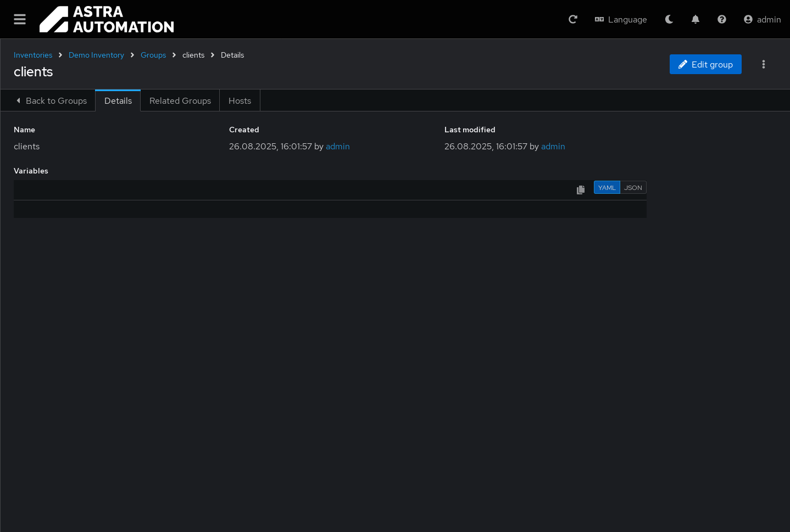Image resolution: width=790 pixels, height=532 pixels.
Task: Open the Hosts tab
Action: pos(240,101)
